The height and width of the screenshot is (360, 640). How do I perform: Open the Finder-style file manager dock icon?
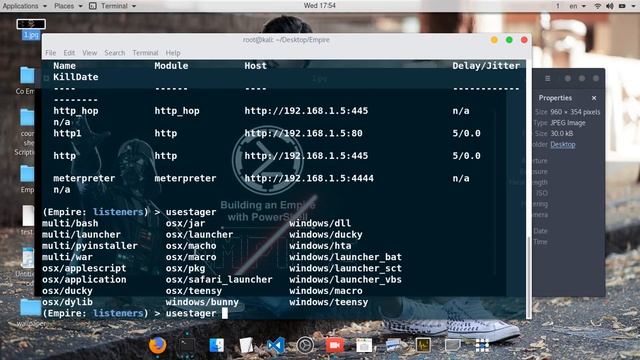pos(217,345)
